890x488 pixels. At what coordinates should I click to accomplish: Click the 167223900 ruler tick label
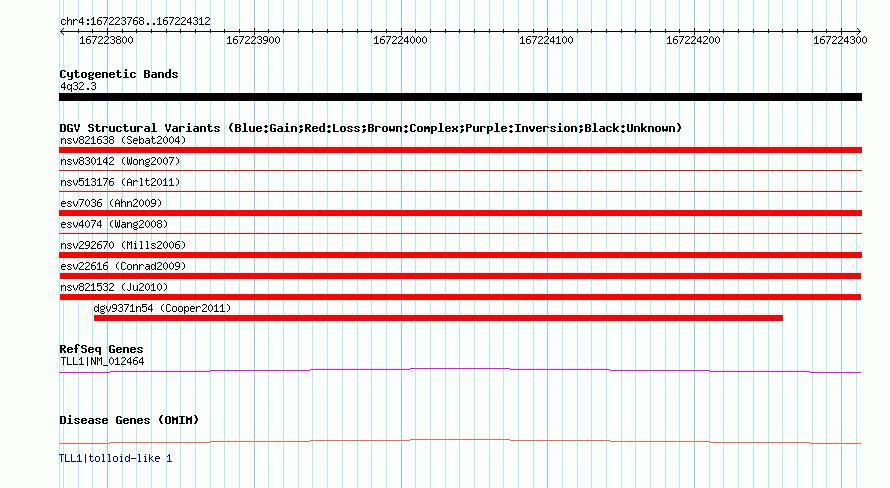click(x=253, y=40)
